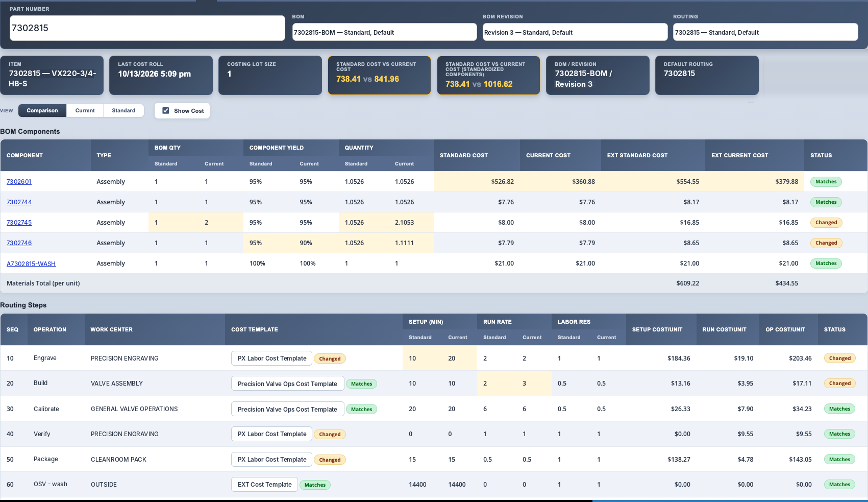Screen dimensions: 868x502
Task: Click Precision Valve Ops template for Build
Action: (x=287, y=384)
